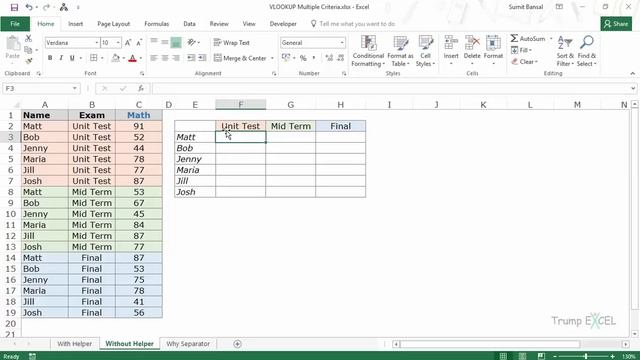Toggle Center horizontal alignment

point(165,58)
